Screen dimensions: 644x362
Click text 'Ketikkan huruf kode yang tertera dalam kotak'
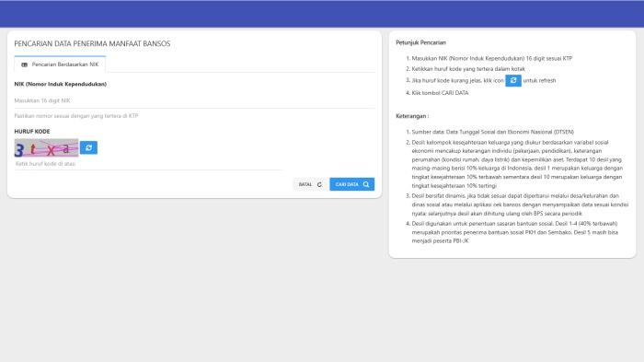[x=468, y=69]
